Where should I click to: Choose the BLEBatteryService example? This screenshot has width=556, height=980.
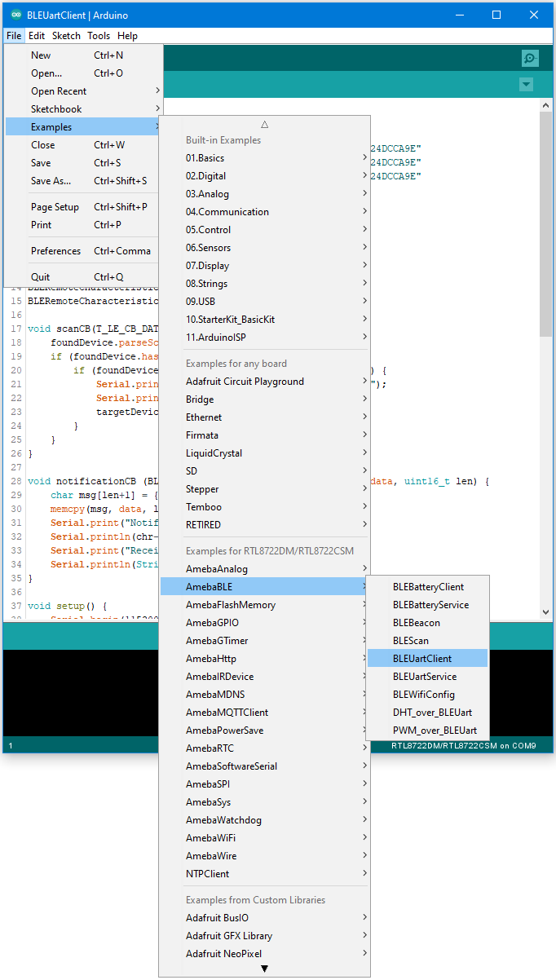click(430, 605)
